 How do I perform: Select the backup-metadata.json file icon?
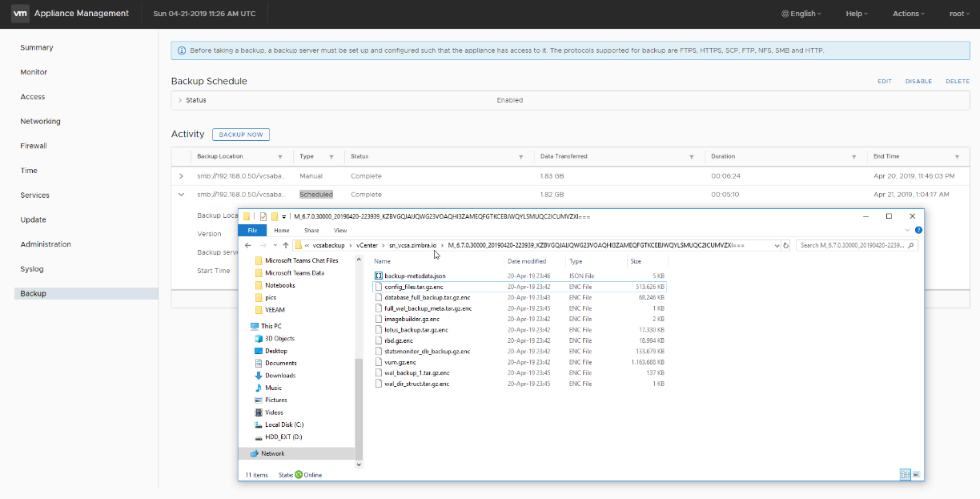tap(379, 276)
